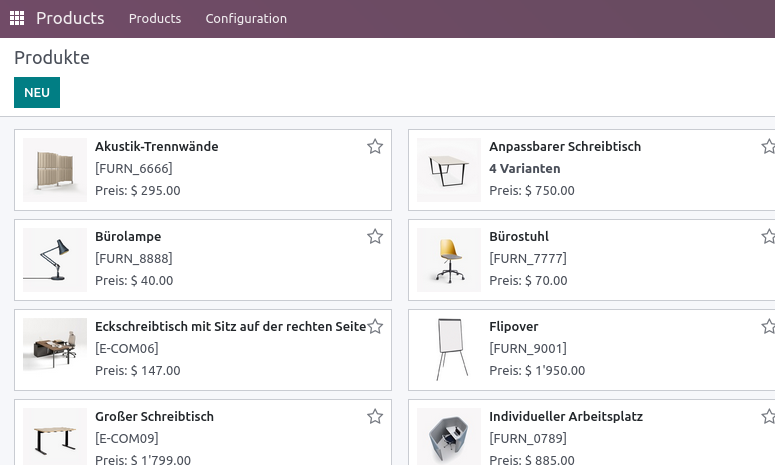Open the Flipover whiteboard image

point(449,350)
